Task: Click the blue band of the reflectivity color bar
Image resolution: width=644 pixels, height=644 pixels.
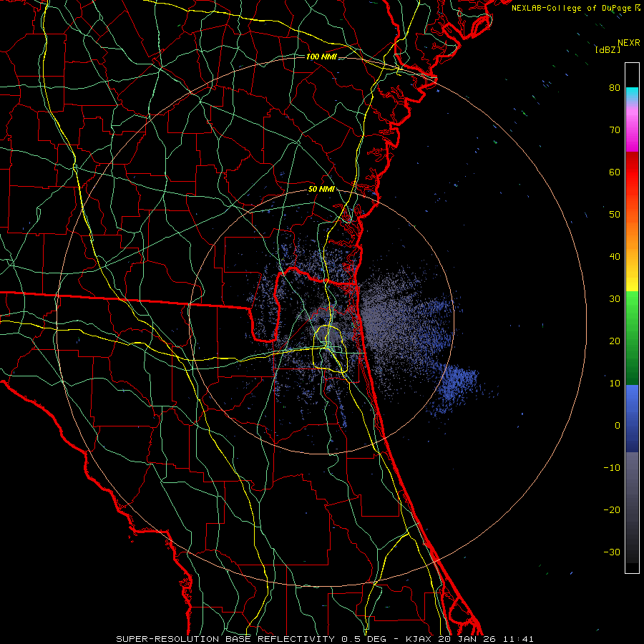Action: 632,418
